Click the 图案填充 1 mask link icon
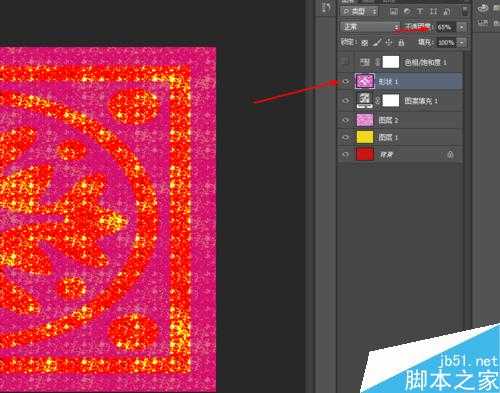The width and height of the screenshot is (500, 393). [378, 100]
